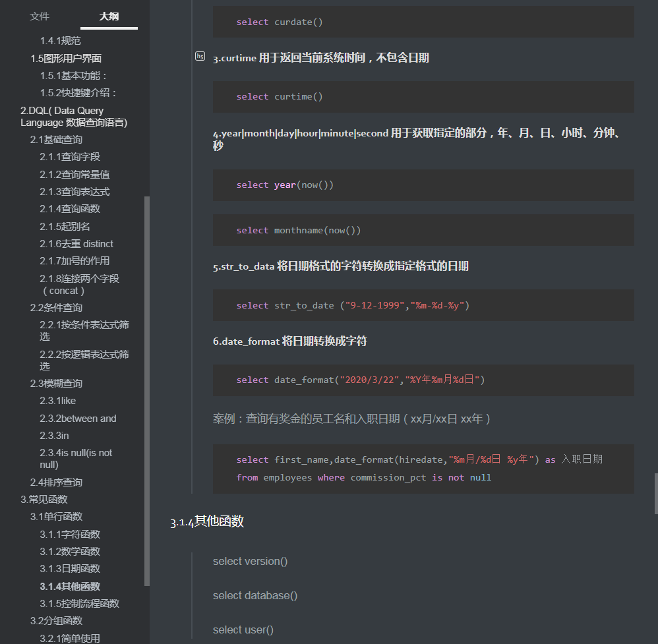This screenshot has height=644, width=658.
Task: Click the outline sidebar scrollbar
Action: pos(147,391)
